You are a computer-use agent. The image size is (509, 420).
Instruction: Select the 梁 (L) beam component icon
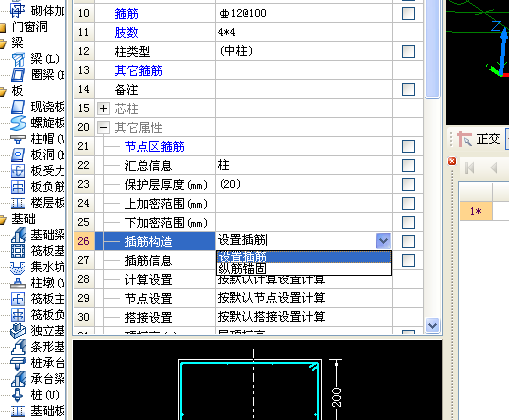pyautogui.click(x=18, y=59)
